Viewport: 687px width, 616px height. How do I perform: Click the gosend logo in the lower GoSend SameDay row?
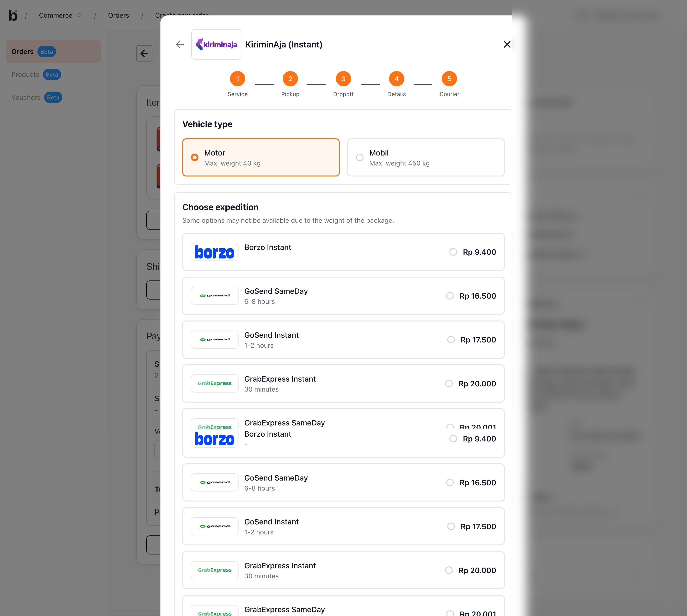(x=215, y=482)
